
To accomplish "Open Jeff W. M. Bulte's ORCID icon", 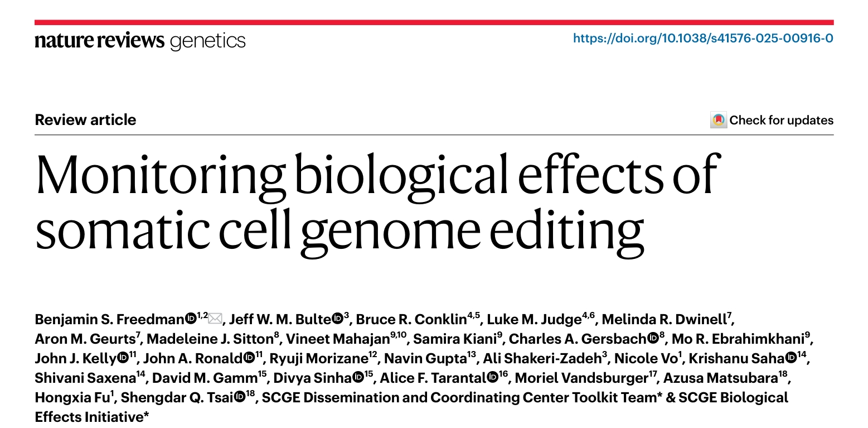I will (x=337, y=319).
